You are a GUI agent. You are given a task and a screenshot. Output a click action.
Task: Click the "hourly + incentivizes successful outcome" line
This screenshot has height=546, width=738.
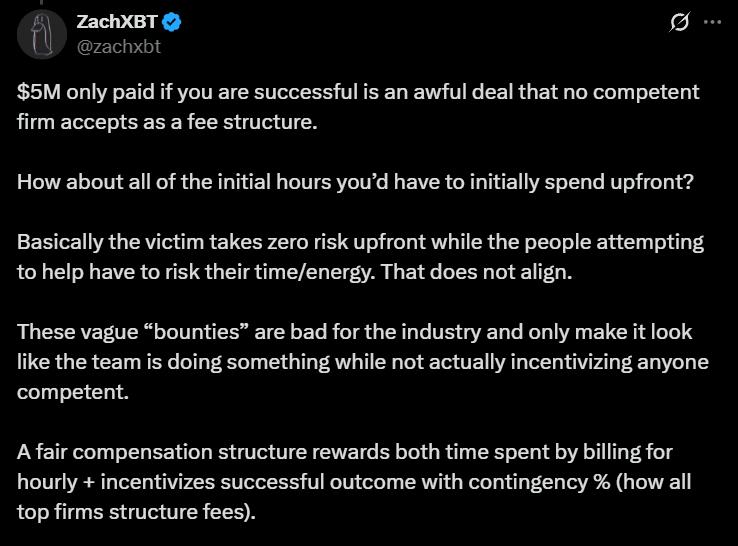[x=354, y=482]
